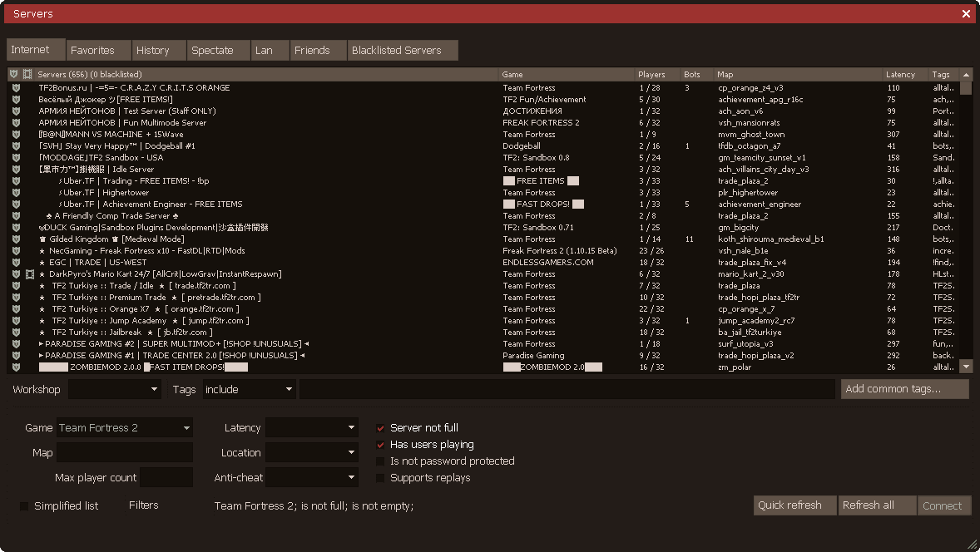Click the shield icon beside ZOMBIEMOD 2.0.0 server
This screenshot has width=980, height=552.
point(15,367)
